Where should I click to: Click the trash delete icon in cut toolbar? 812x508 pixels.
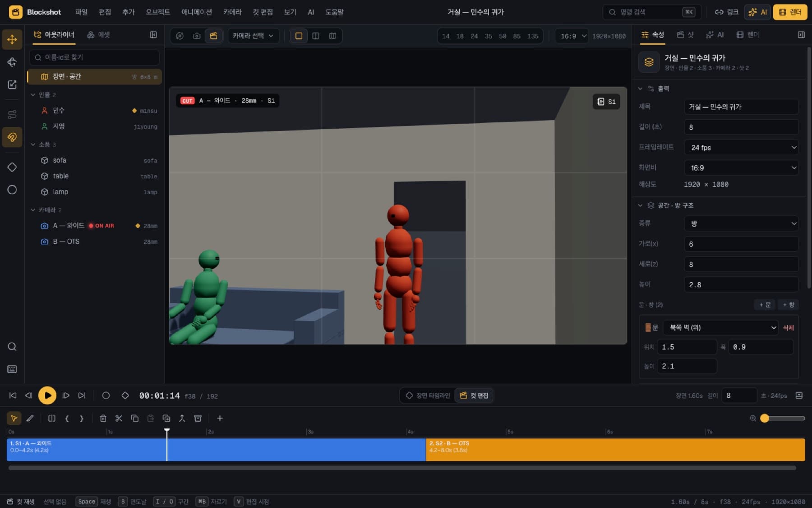pyautogui.click(x=103, y=418)
